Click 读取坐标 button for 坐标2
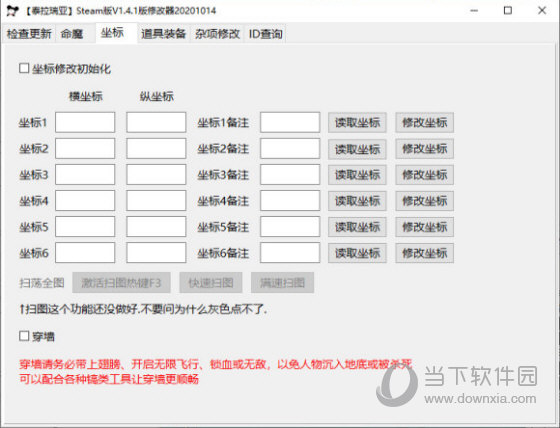This screenshot has width=560, height=428. coord(357,149)
